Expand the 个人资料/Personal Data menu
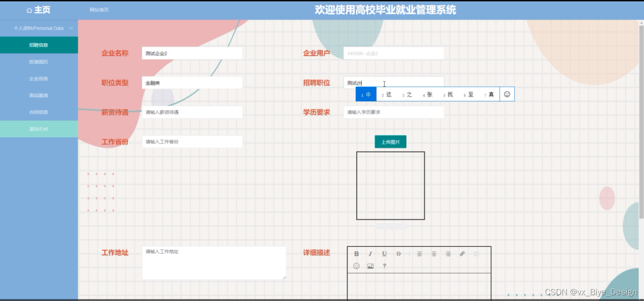This screenshot has height=301, width=644. click(39, 28)
